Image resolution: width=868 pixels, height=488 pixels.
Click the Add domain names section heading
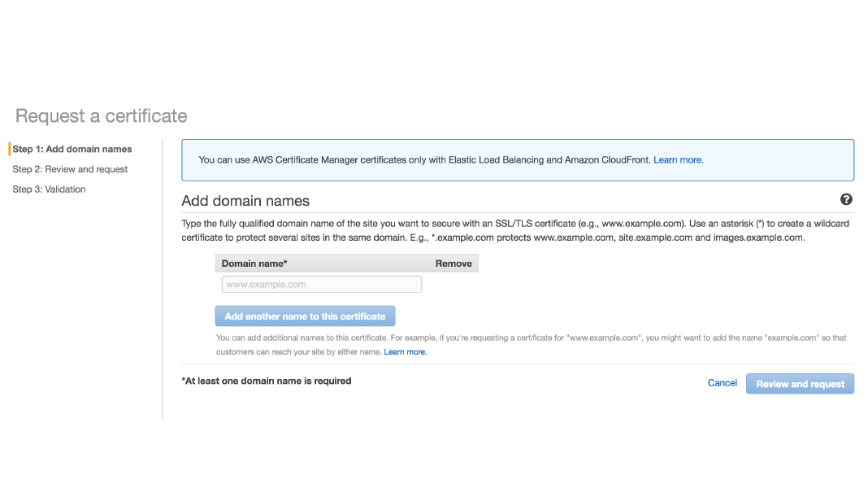click(245, 201)
